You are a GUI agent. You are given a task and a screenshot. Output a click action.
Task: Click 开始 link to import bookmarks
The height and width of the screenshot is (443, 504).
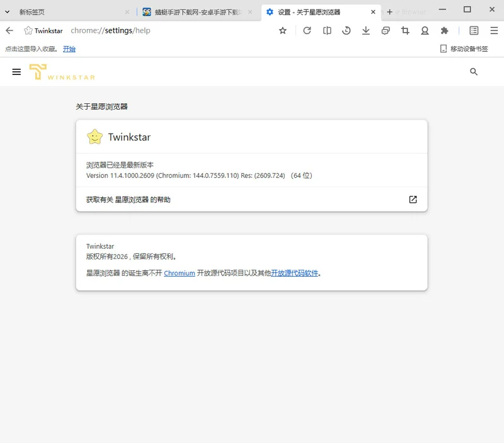(x=69, y=49)
